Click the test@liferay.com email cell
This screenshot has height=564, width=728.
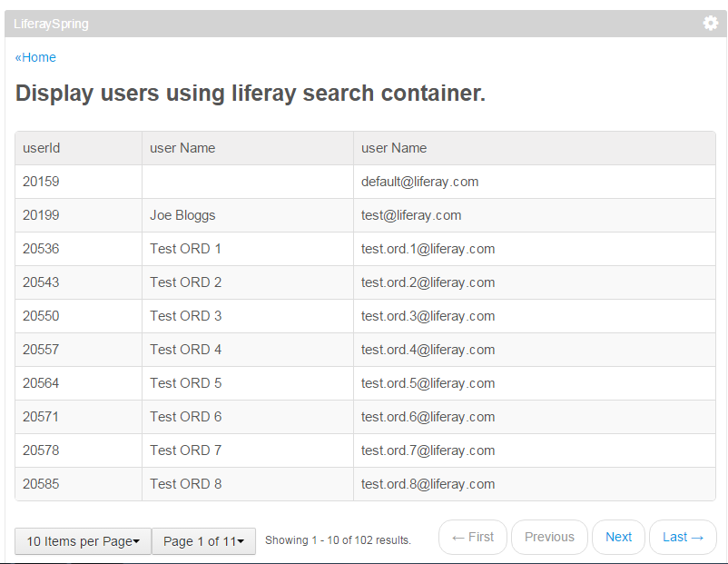point(535,215)
